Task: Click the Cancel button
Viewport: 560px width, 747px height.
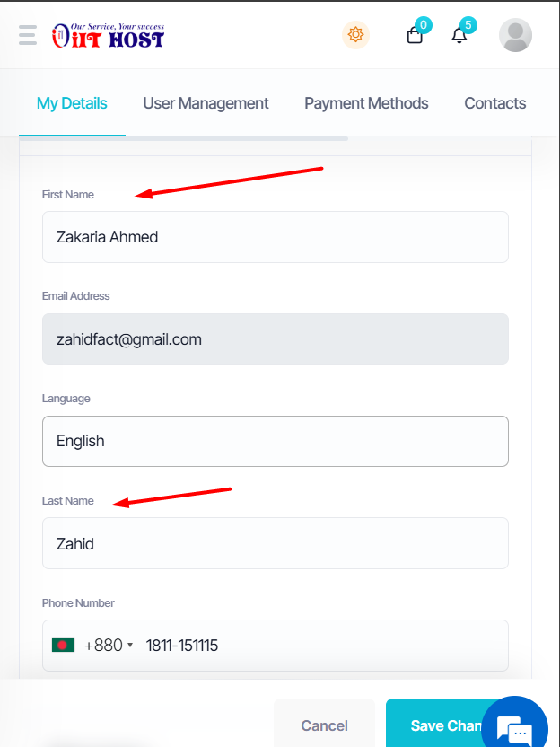Action: coord(324,725)
